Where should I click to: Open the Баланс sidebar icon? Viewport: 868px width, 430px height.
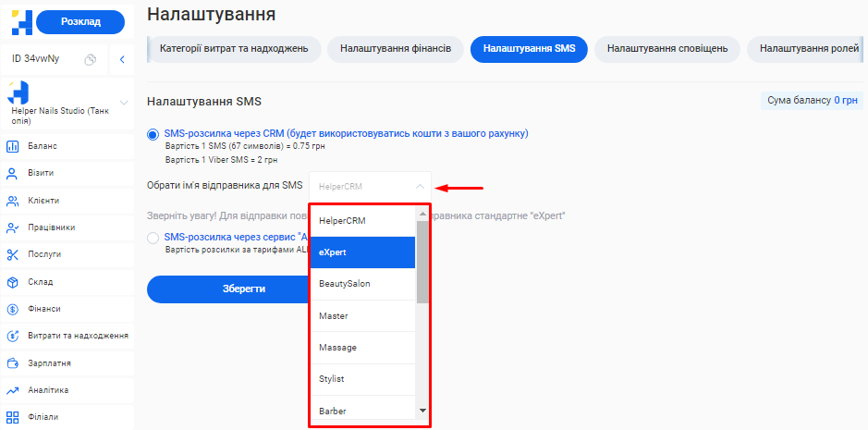coord(13,146)
